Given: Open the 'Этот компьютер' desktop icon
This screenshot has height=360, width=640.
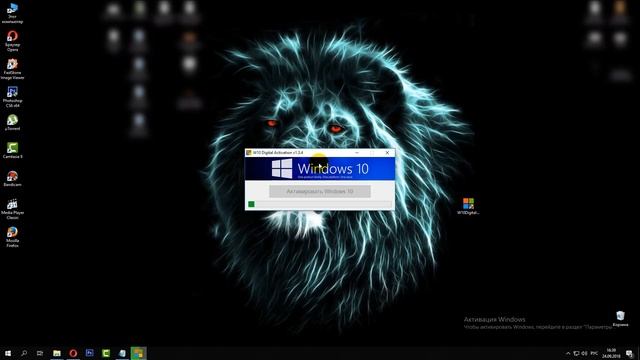Looking at the screenshot, I should pyautogui.click(x=12, y=13).
